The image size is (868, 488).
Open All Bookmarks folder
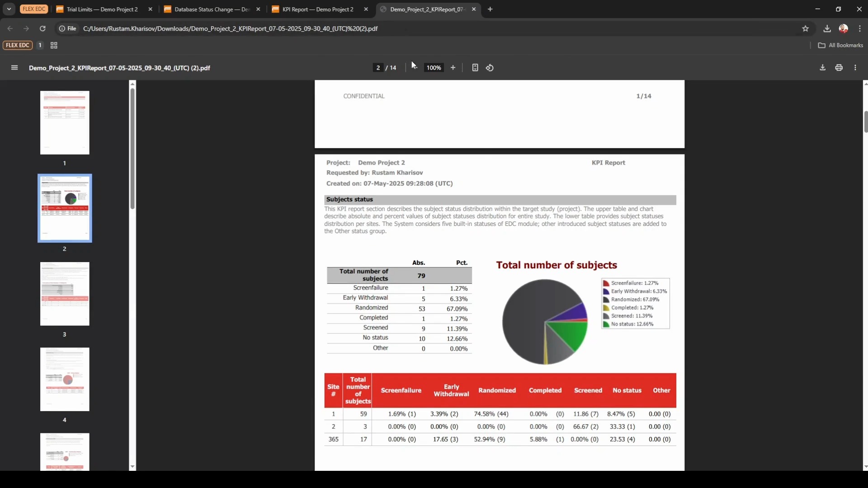pos(840,45)
